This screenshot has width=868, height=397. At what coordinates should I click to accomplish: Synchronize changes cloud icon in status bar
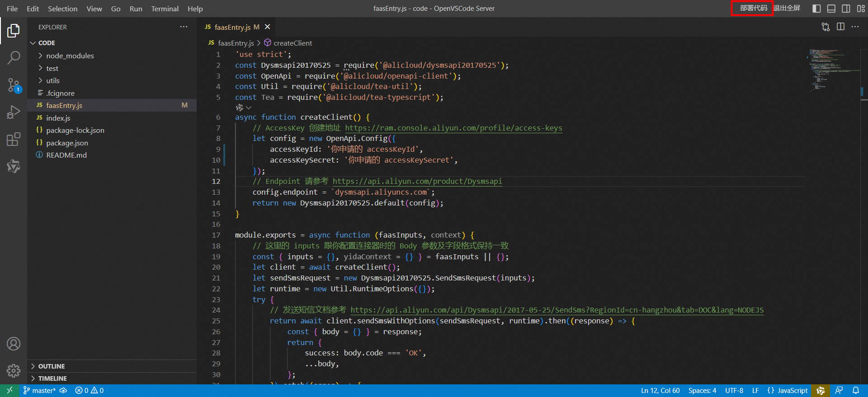coord(63,391)
